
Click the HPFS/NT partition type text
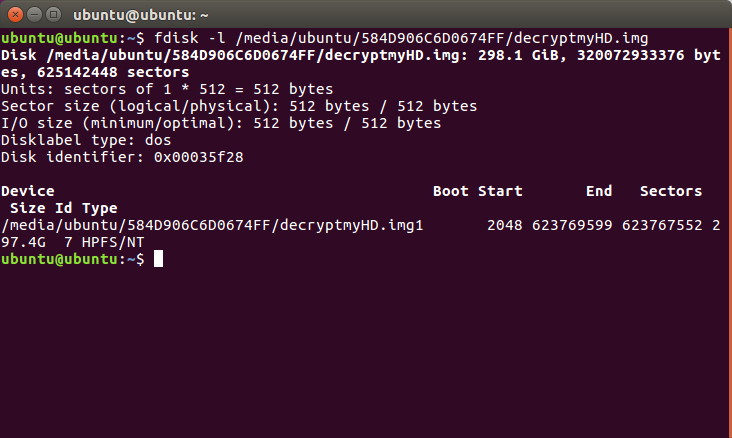coord(113,242)
